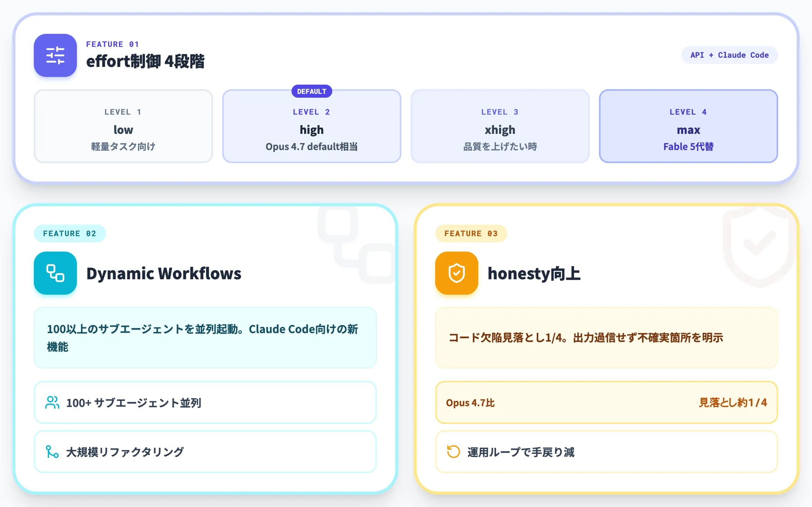Screen dimensions: 812x507
Task: Click the honesty向上 heading
Action: pos(534,274)
